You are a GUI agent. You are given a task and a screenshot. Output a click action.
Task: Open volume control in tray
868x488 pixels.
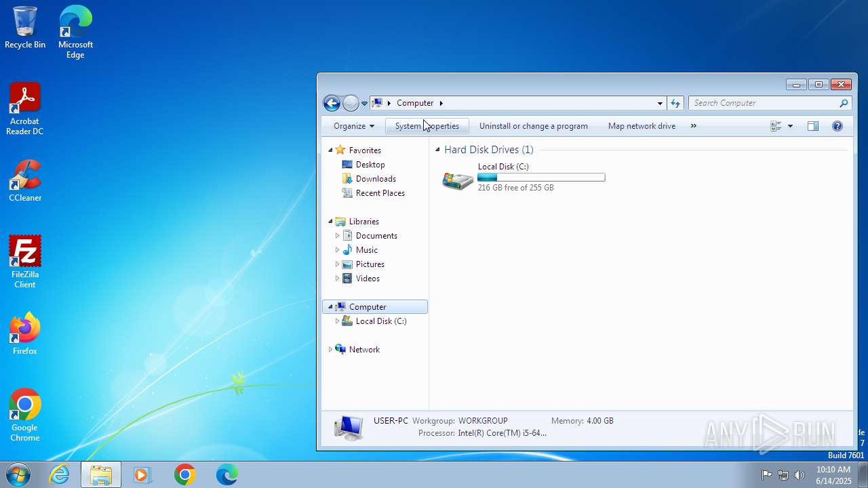click(800, 475)
